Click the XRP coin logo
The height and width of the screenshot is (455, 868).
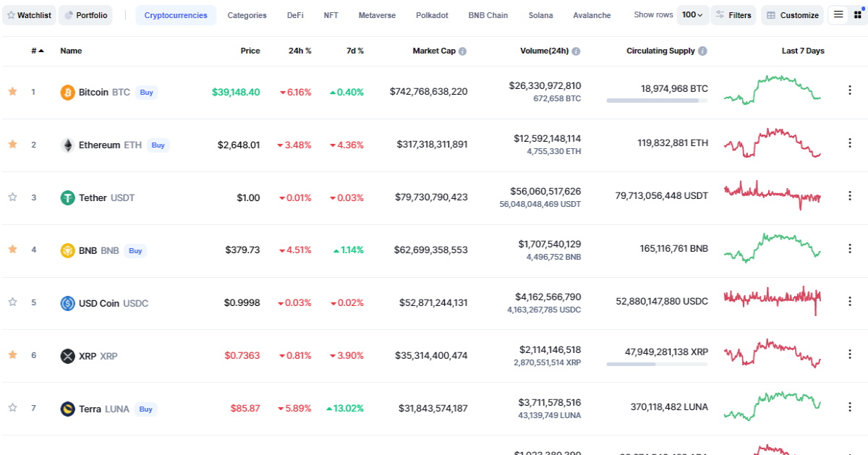coord(67,356)
